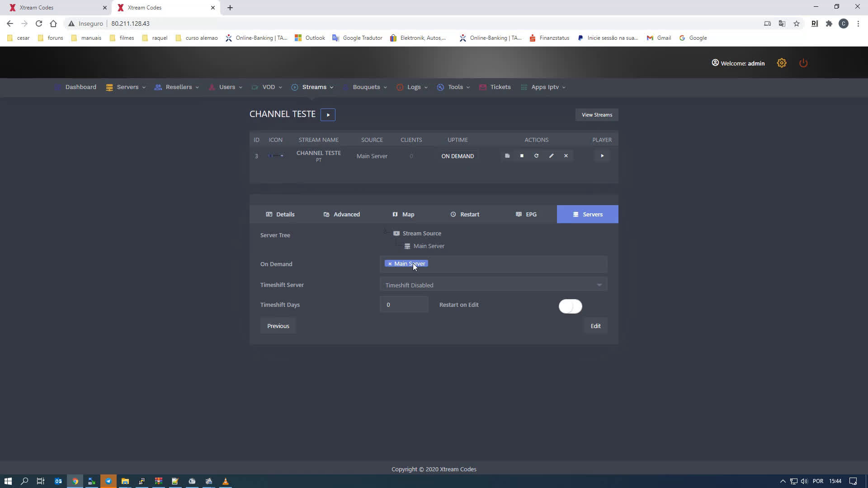This screenshot has width=868, height=488.
Task: Click the View Streams button
Action: [597, 115]
